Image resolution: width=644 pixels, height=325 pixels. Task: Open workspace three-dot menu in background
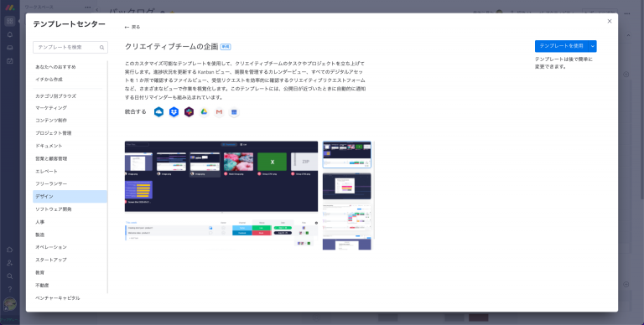pyautogui.click(x=88, y=7)
